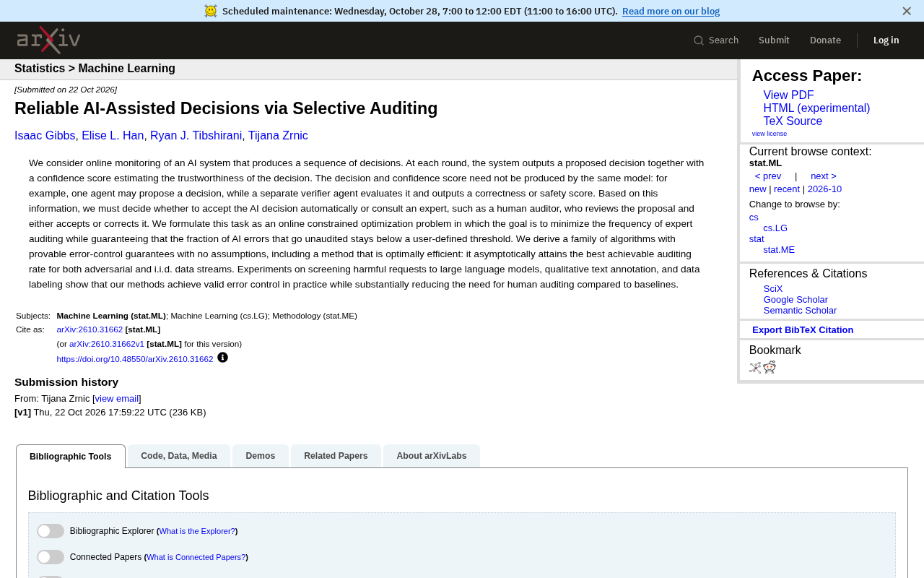Click author Ryan J. Tibshirani

pos(196,136)
